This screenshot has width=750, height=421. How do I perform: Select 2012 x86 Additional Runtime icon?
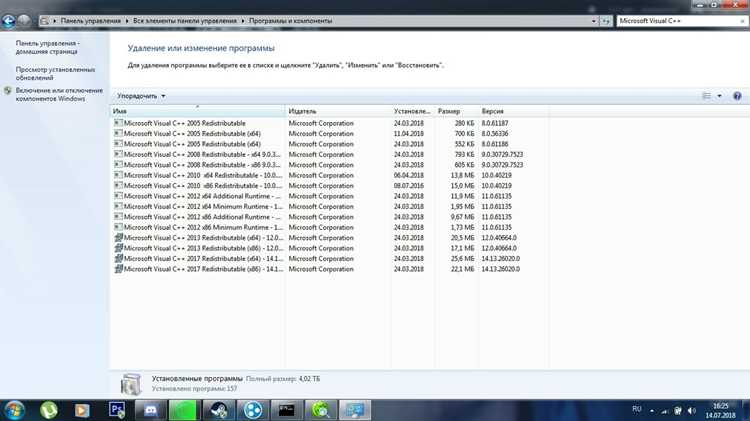118,217
